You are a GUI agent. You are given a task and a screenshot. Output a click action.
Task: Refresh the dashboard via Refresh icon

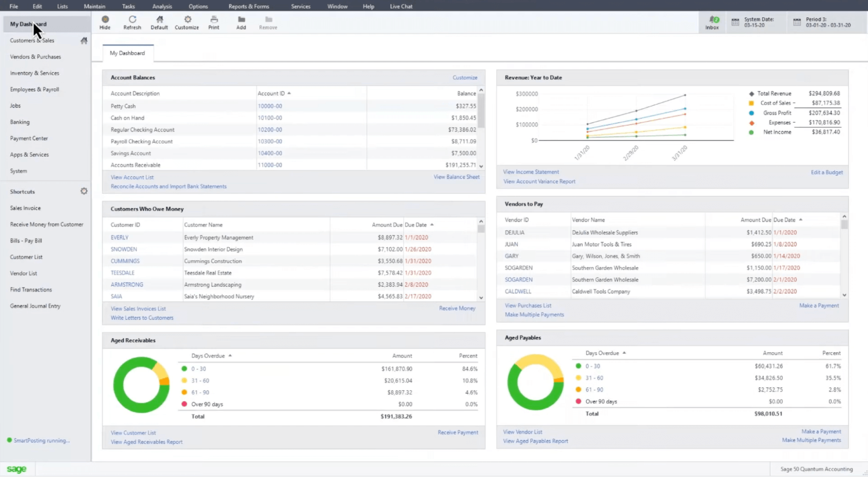pyautogui.click(x=132, y=20)
